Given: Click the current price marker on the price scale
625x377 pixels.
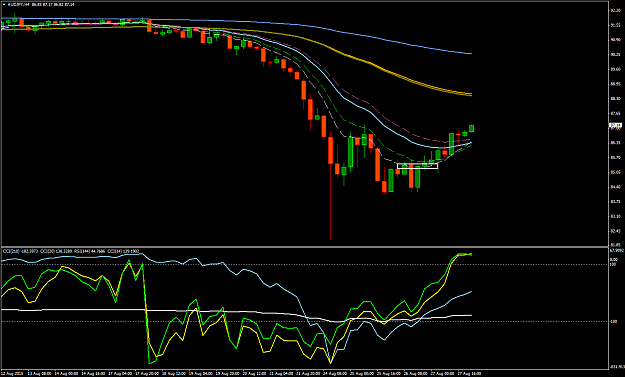Looking at the screenshot, I should point(615,126).
